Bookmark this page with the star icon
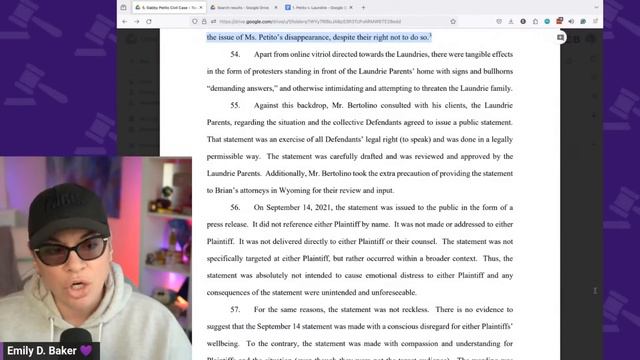 453,21
